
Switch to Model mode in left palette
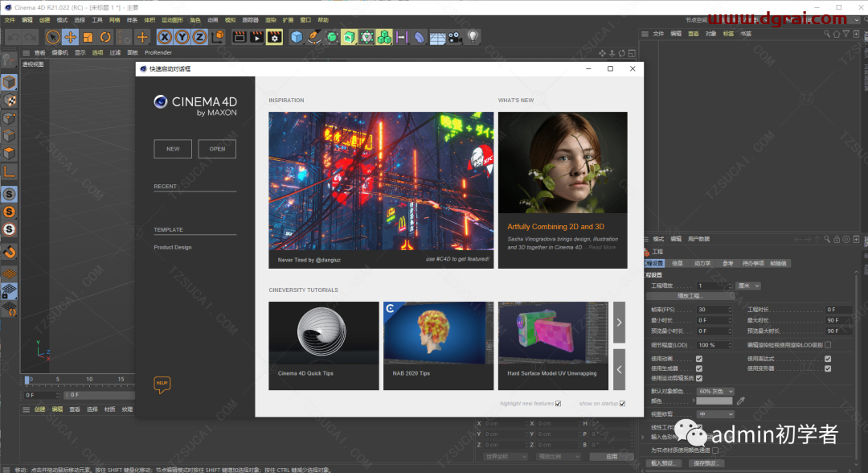9,82
